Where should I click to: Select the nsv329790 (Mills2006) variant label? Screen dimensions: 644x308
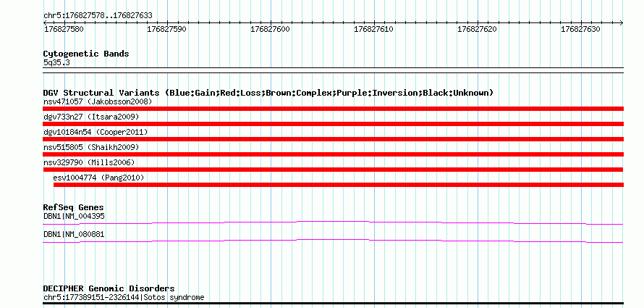tap(89, 162)
